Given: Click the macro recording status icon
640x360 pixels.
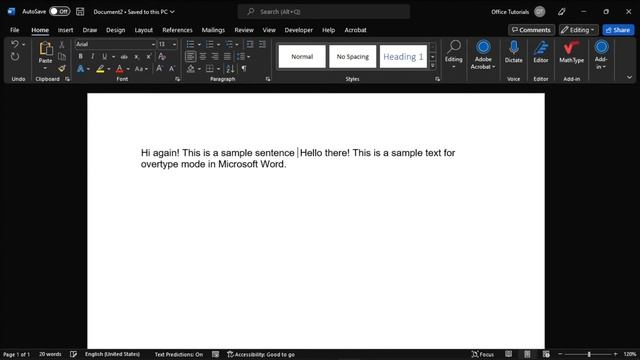Looking at the screenshot, I should click(216, 354).
